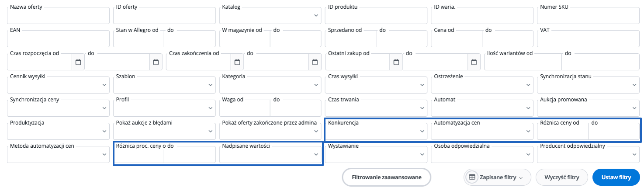Open calendar for Ostatni zakup od
The height and width of the screenshot is (191, 644).
click(396, 62)
